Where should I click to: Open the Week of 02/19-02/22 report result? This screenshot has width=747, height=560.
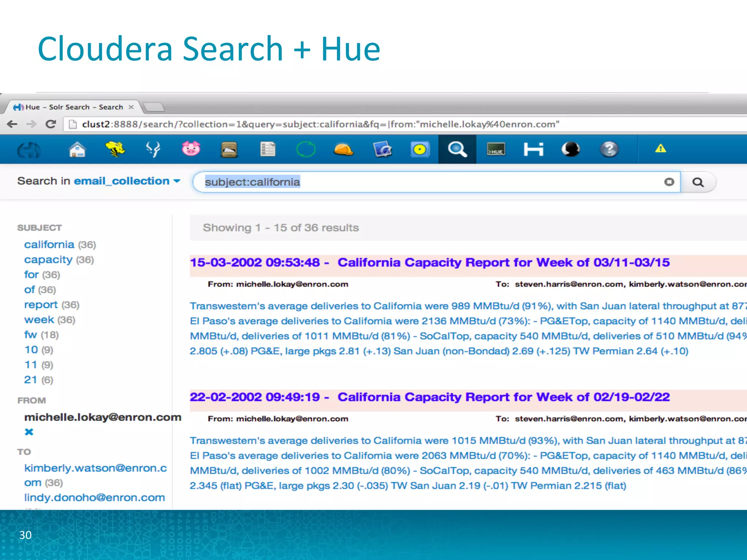(x=430, y=397)
